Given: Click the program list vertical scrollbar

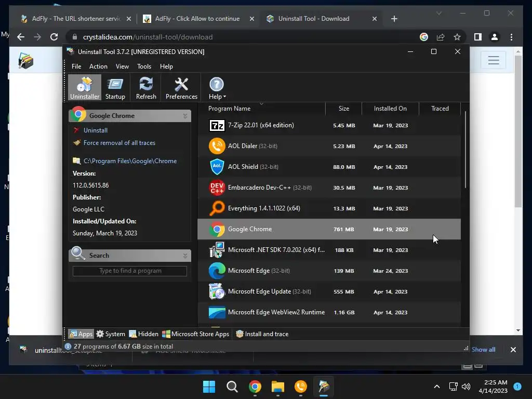Looking at the screenshot, I should tap(465, 149).
